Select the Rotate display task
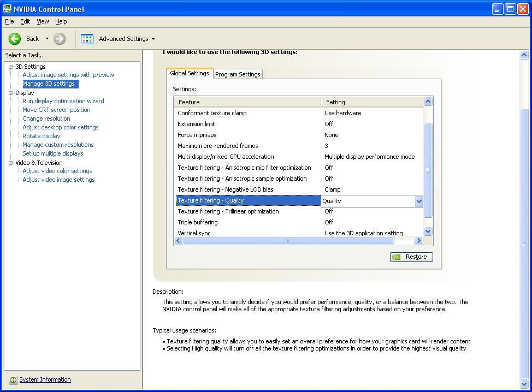The width and height of the screenshot is (532, 392). 40,136
